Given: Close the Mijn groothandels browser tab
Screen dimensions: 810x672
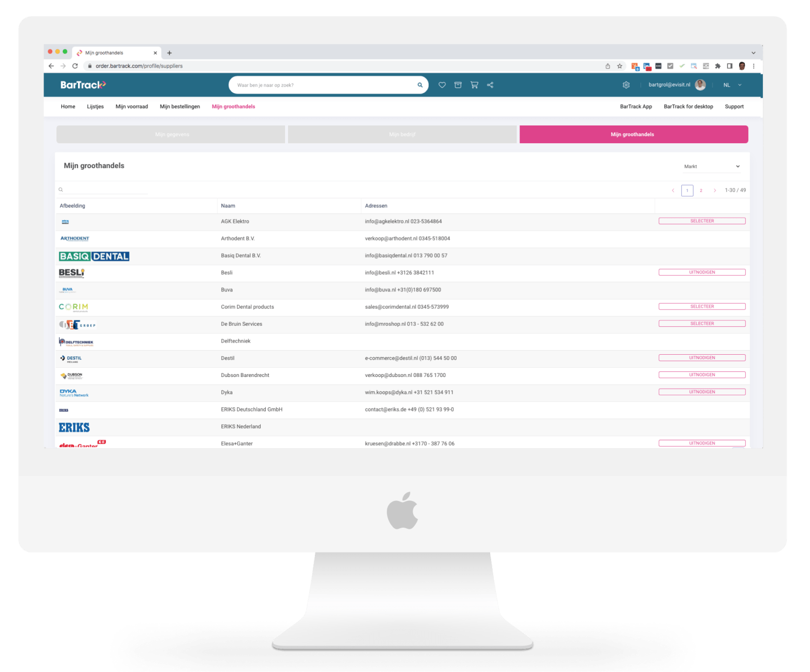Looking at the screenshot, I should 155,53.
